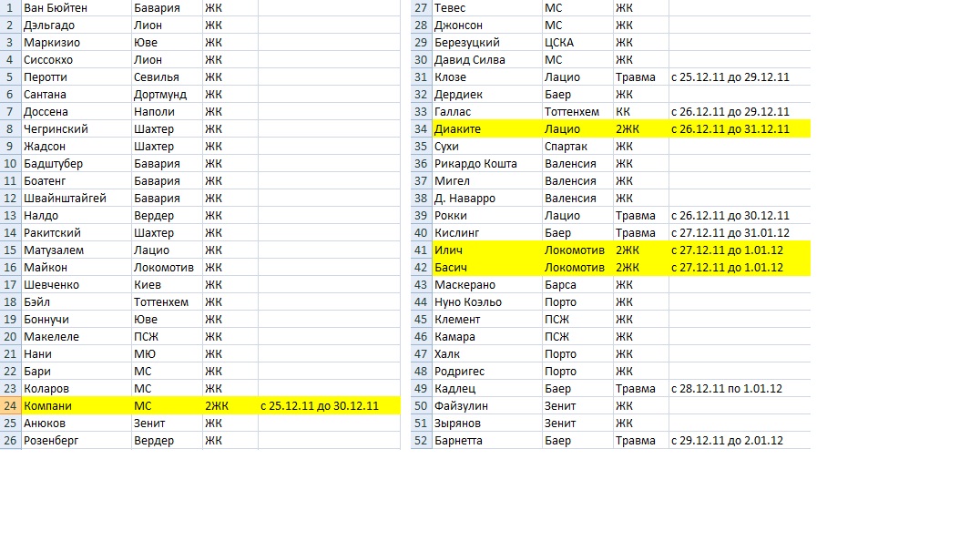This screenshot has height=541, width=980.
Task: Select the Рокки player cell
Action: point(487,216)
